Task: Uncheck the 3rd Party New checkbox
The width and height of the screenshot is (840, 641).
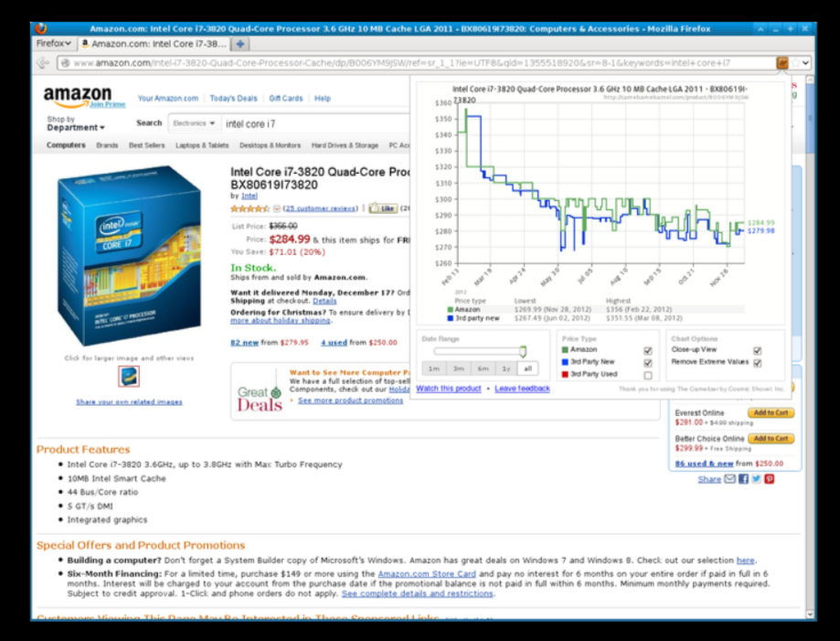Action: (648, 363)
